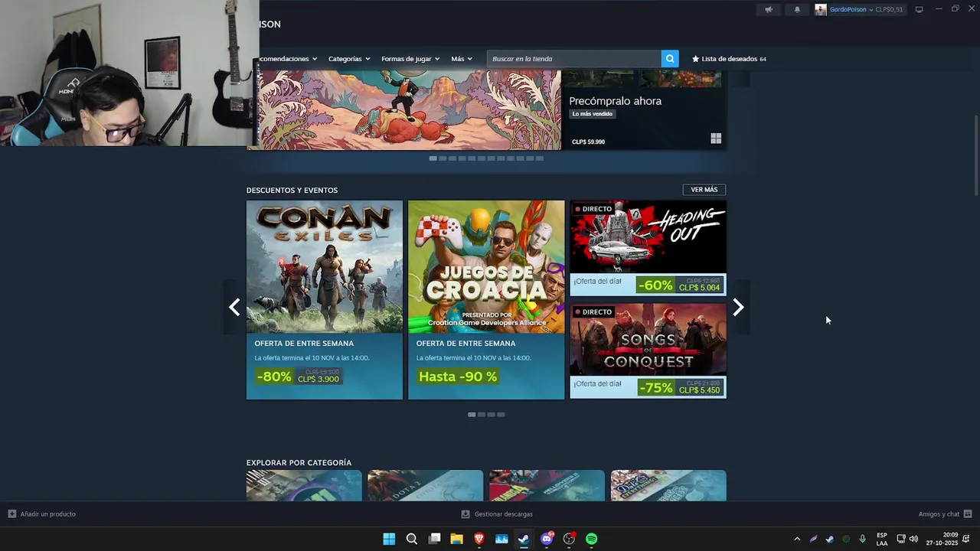Viewport: 980px width, 551px height.
Task: Open the Juegos de Croacia event card
Action: (486, 299)
